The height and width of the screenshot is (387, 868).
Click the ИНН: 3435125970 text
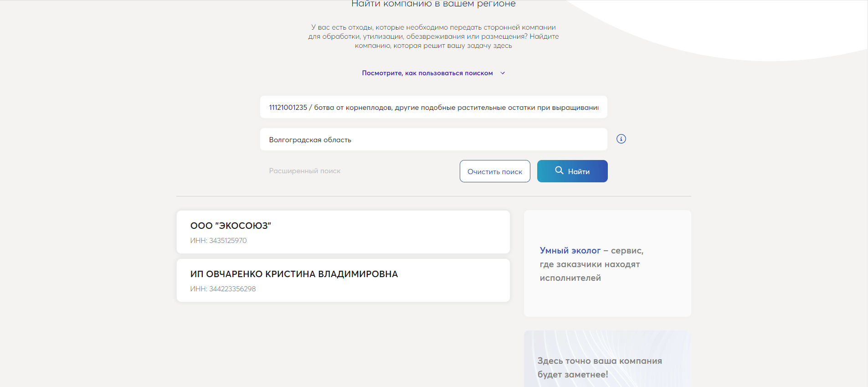[219, 241]
